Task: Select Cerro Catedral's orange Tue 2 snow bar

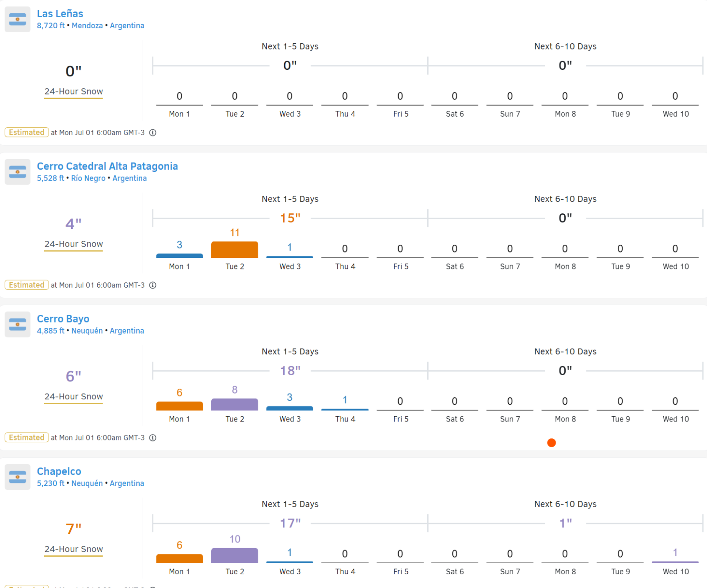Action: 235,250
